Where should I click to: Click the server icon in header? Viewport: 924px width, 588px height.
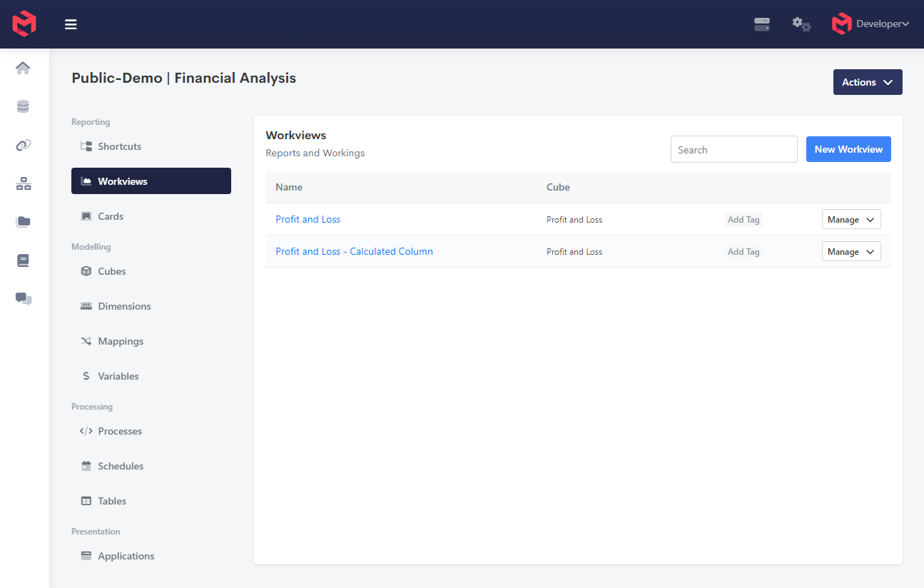coord(762,24)
